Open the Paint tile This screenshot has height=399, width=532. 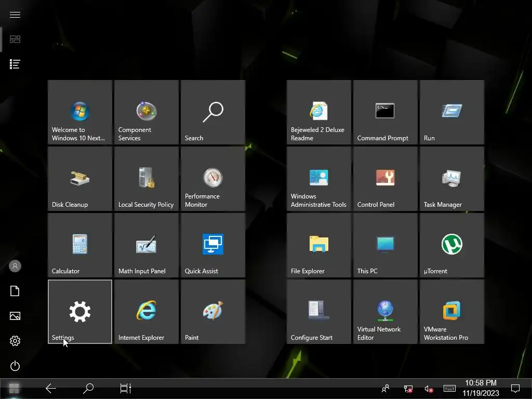click(x=212, y=312)
